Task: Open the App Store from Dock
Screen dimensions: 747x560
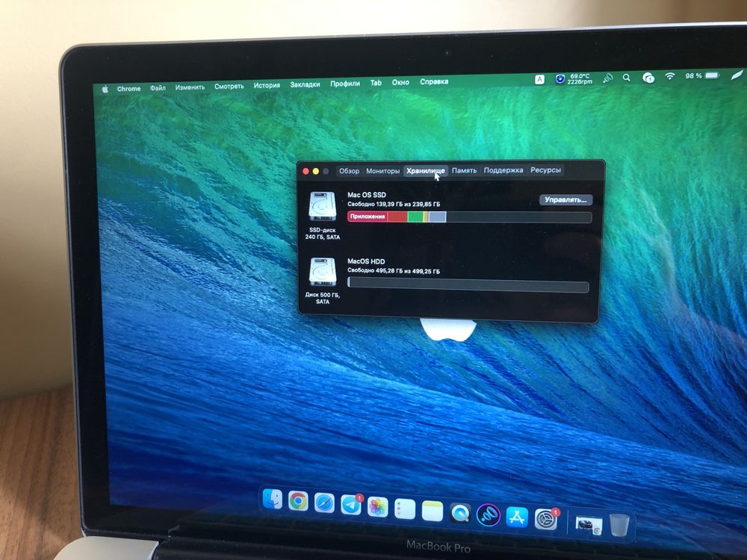Action: (518, 517)
